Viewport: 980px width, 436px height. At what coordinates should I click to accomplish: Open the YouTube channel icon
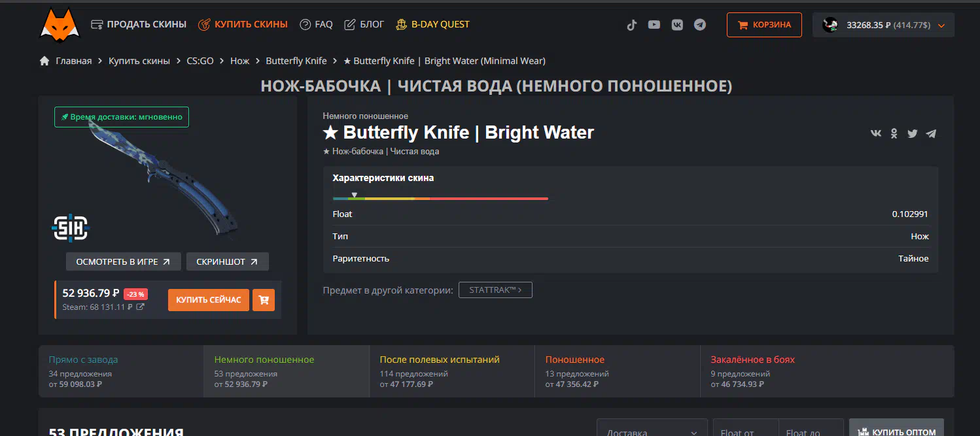654,25
